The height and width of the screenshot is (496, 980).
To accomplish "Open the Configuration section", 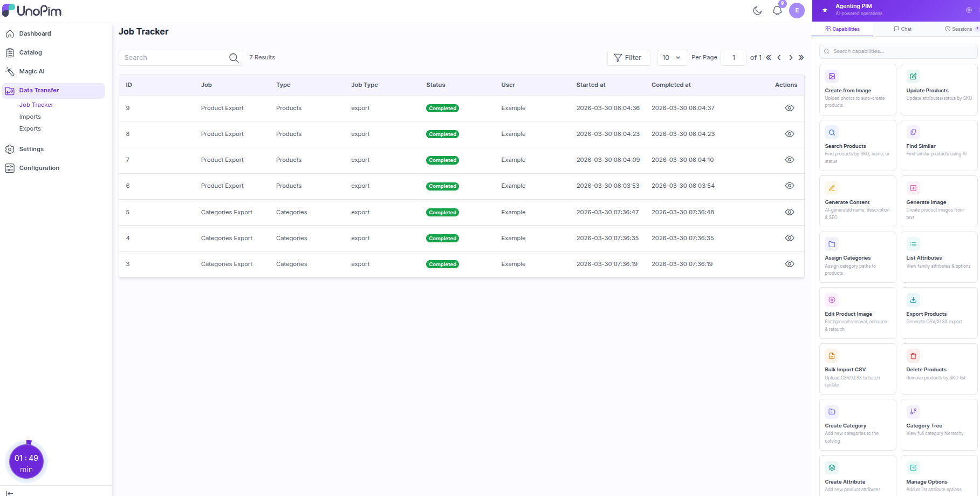I will (39, 168).
